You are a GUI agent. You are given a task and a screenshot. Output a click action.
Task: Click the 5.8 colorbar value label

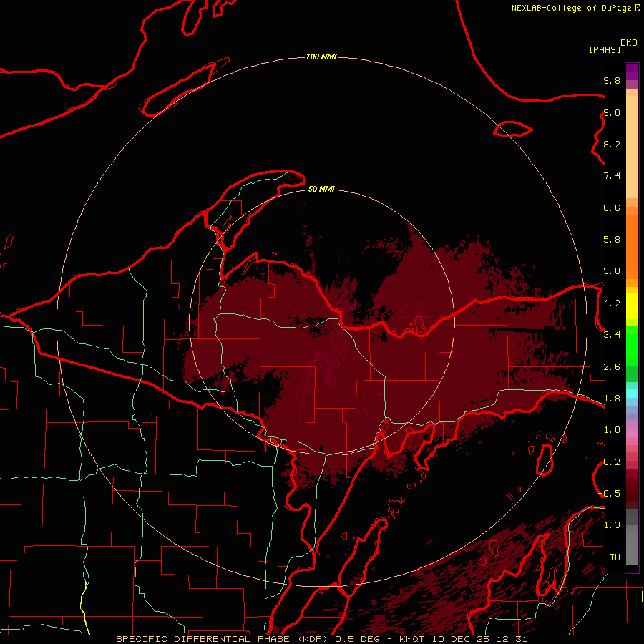[612, 240]
